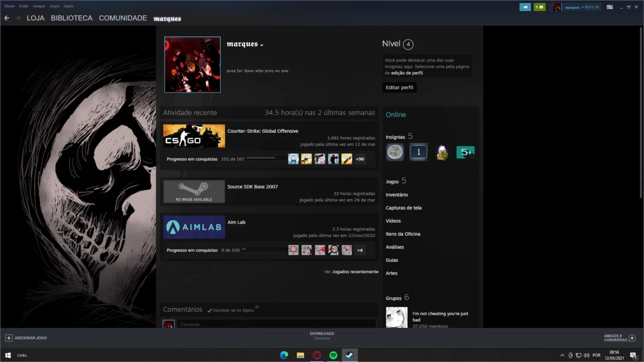
Task: Open the green 5+ games badge
Action: point(466,152)
